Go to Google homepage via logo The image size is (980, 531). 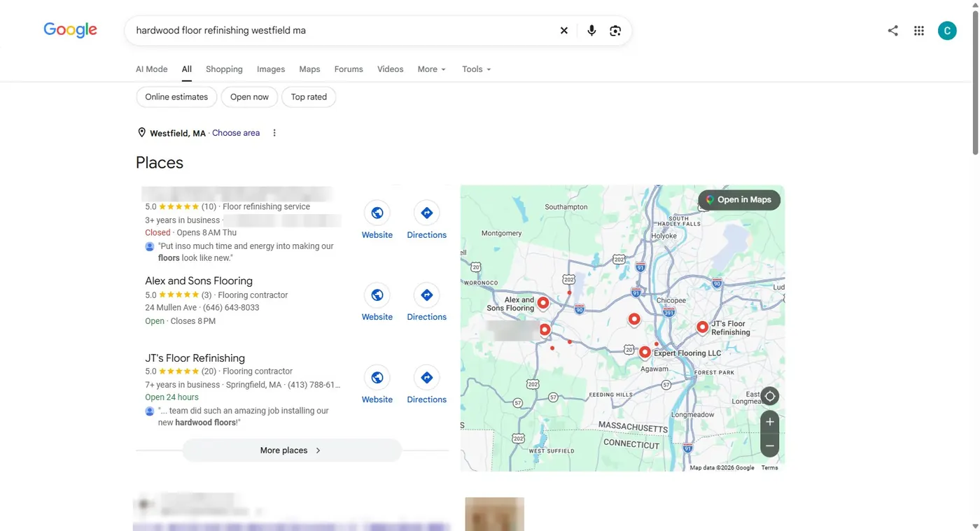tap(70, 30)
